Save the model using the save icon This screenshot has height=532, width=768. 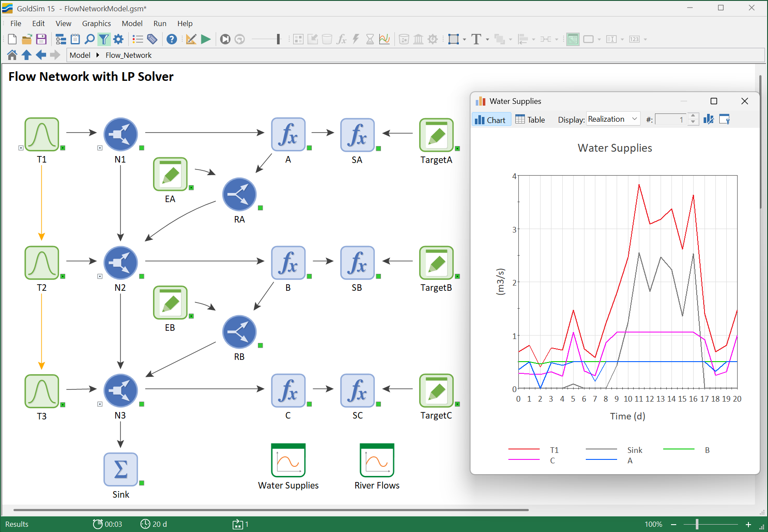tap(41, 39)
